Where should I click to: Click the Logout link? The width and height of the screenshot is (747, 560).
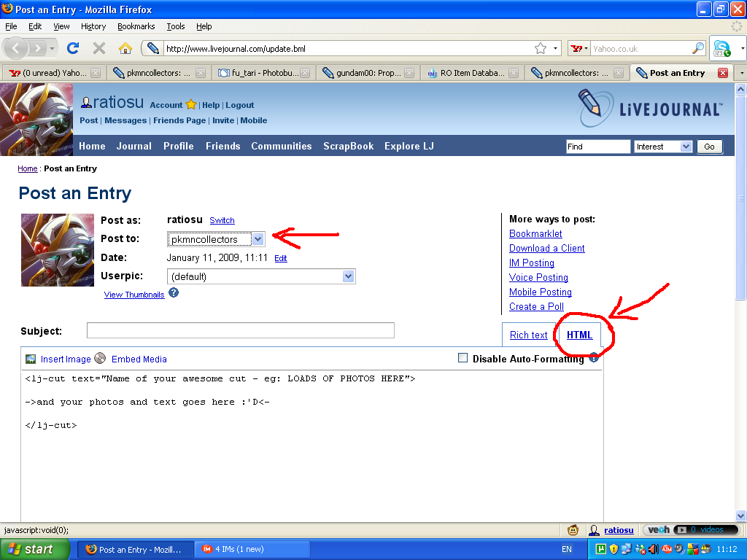[239, 105]
